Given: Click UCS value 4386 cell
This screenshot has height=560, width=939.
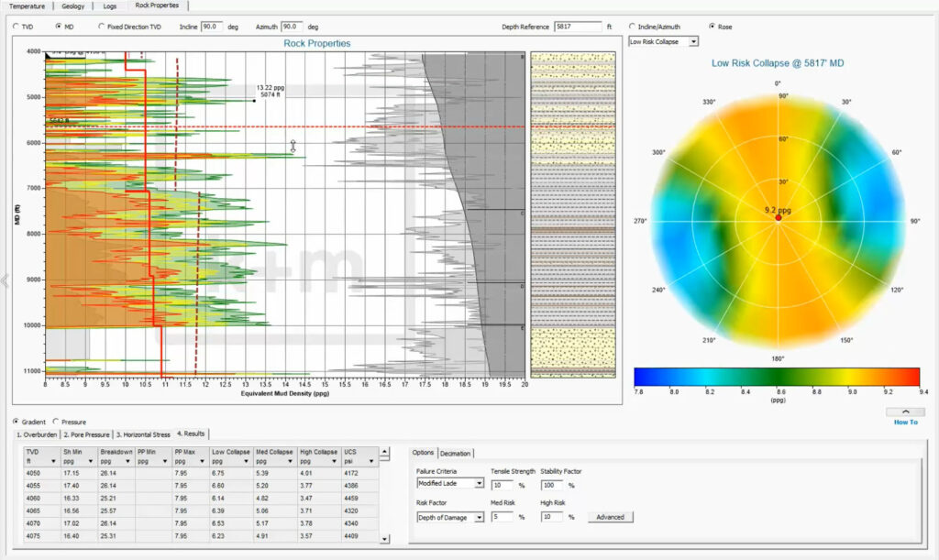Looking at the screenshot, I should tap(359, 486).
